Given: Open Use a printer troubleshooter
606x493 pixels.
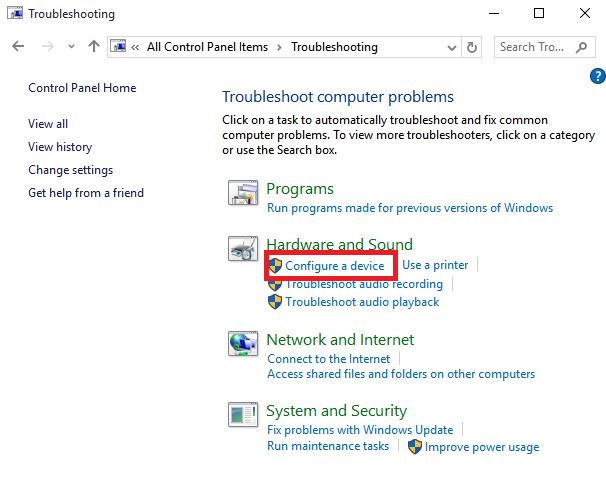Looking at the screenshot, I should [x=435, y=265].
